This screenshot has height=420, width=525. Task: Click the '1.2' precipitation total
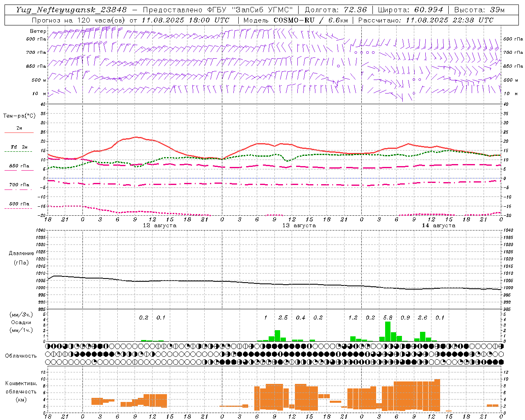[353, 317]
